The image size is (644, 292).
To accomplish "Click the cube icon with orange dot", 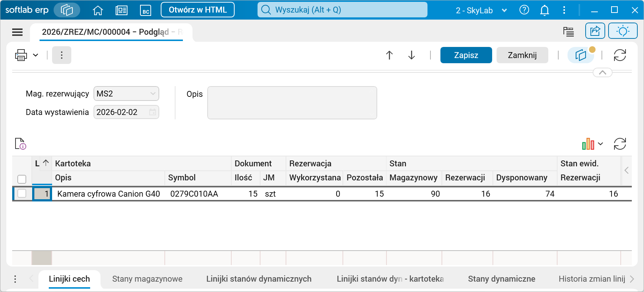I will pyautogui.click(x=581, y=55).
